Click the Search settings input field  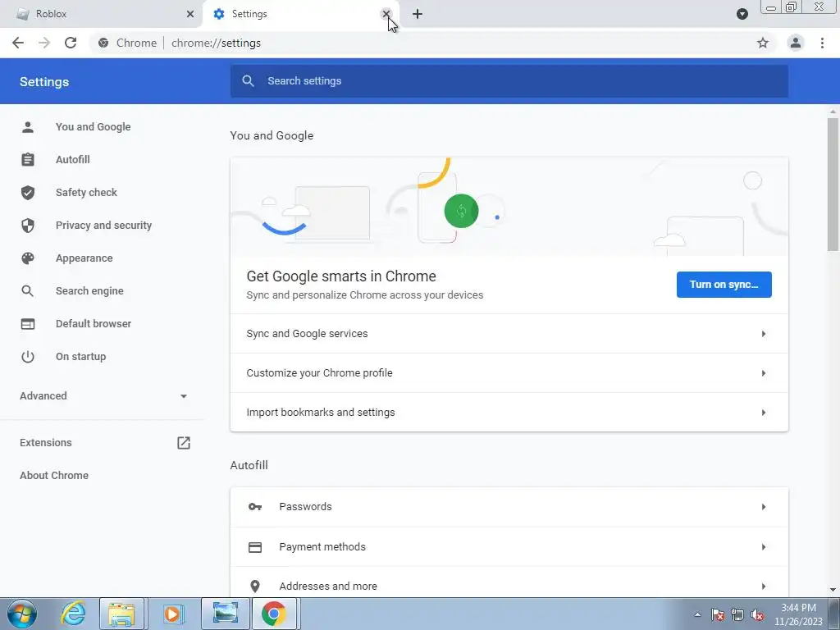pyautogui.click(x=509, y=81)
